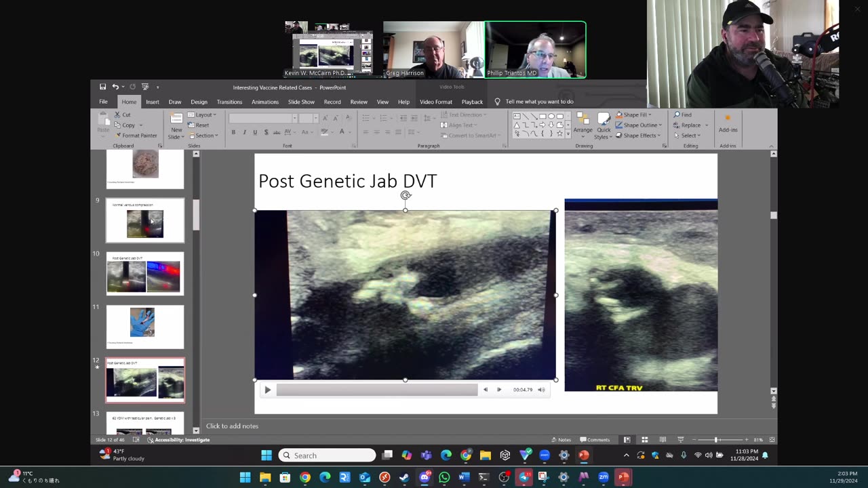The height and width of the screenshot is (488, 868).
Task: Click the Search box in shared taskbar
Action: tap(327, 455)
